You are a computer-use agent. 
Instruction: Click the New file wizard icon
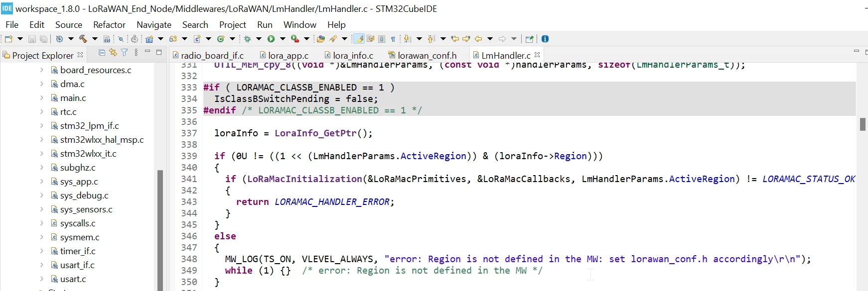(x=8, y=39)
